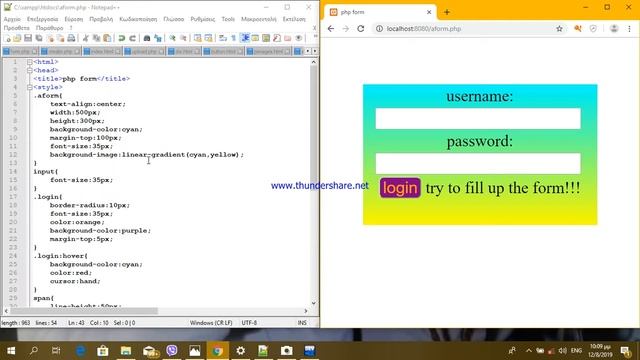Open the Επεξεργασία menu
The height and width of the screenshot is (360, 640).
tap(42, 19)
